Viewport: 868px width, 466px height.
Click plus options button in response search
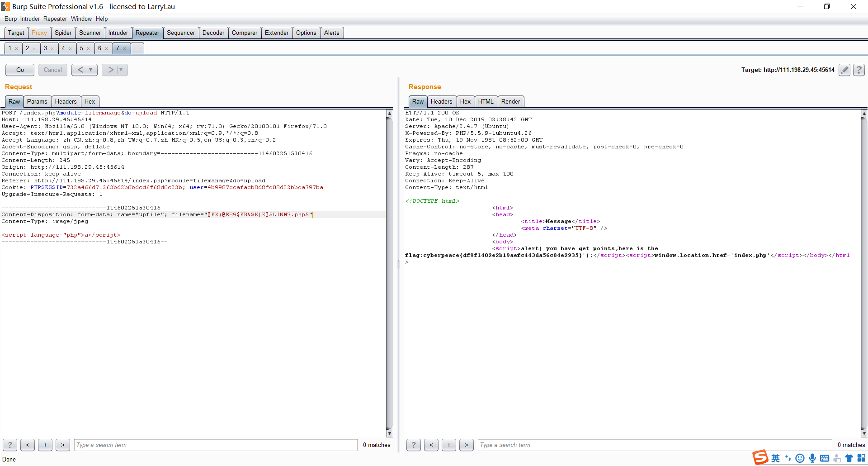449,445
